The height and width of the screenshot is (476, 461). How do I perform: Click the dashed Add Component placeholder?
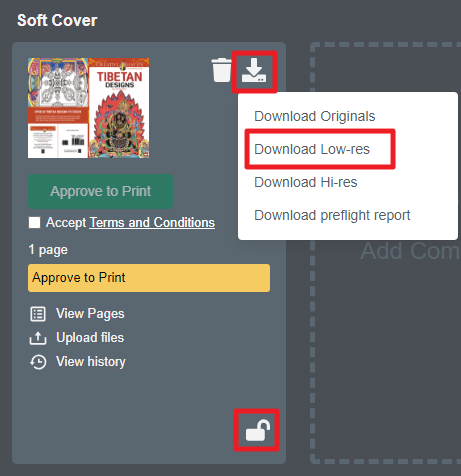386,253
